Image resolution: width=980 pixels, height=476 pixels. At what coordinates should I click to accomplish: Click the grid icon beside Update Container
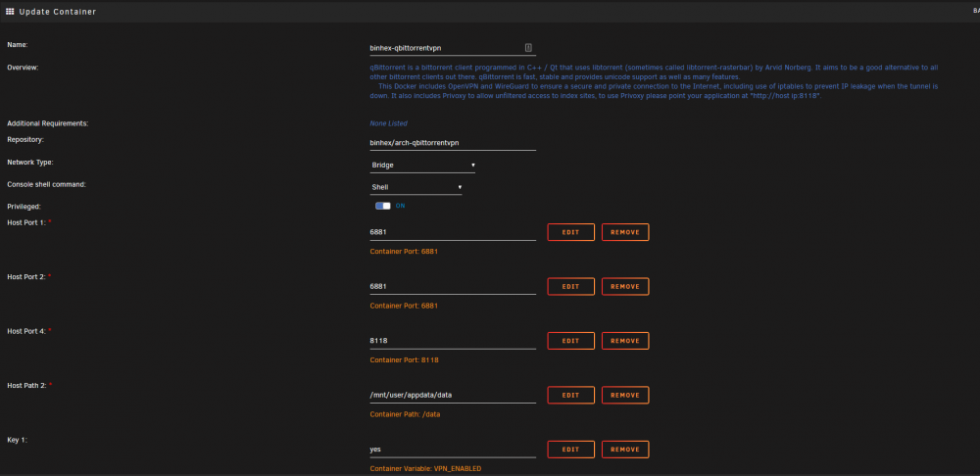click(10, 11)
